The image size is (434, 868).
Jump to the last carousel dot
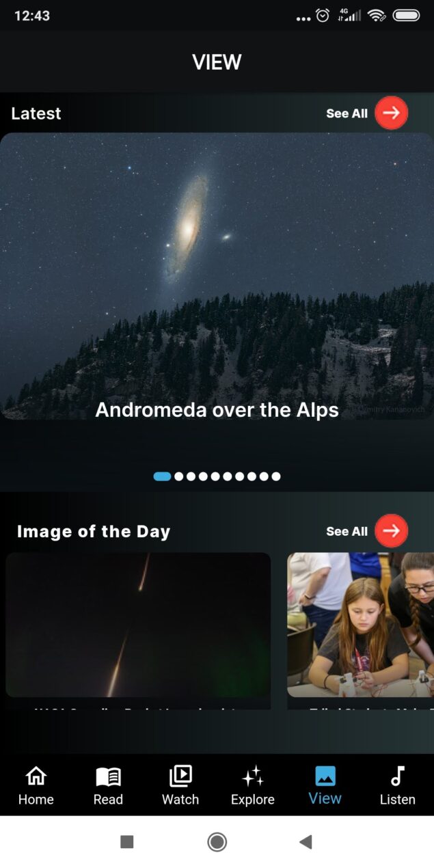(276, 476)
